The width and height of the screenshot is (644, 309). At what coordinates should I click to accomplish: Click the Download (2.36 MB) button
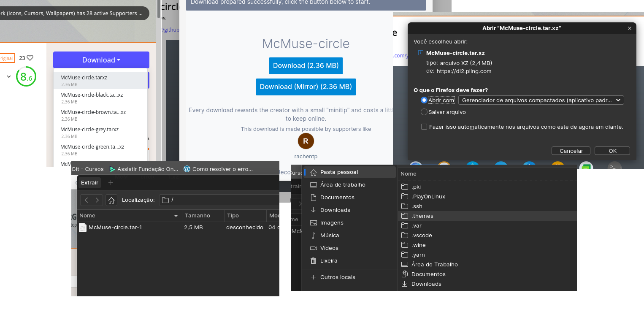pos(306,65)
